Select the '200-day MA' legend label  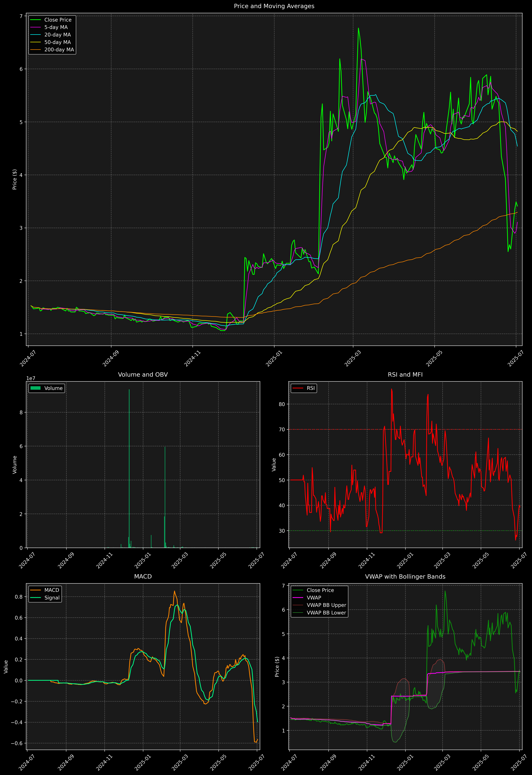pyautogui.click(x=59, y=50)
